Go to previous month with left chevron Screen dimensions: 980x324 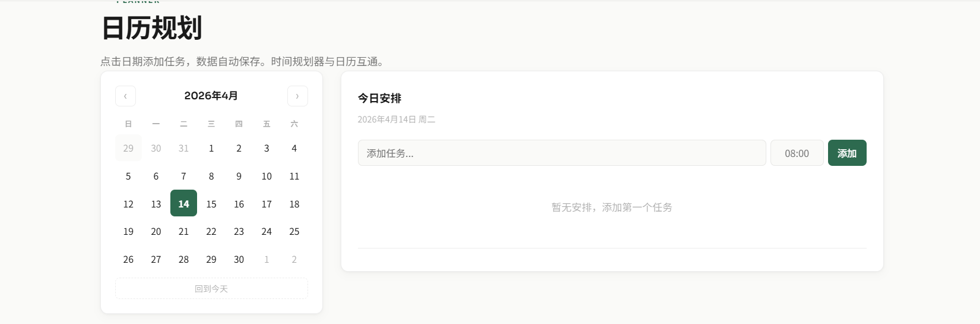[125, 96]
